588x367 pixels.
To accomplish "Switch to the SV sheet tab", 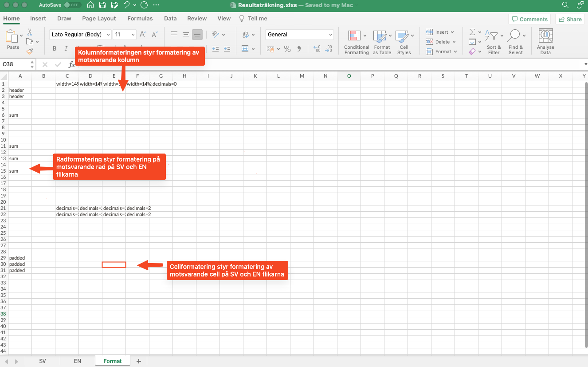I will (43, 361).
